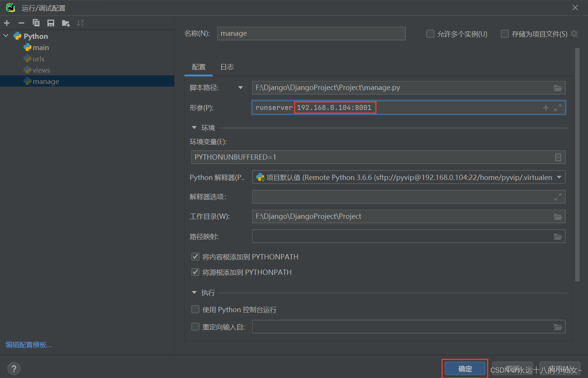588x378 pixels.
Task: Collapse the execution section
Action: [194, 293]
